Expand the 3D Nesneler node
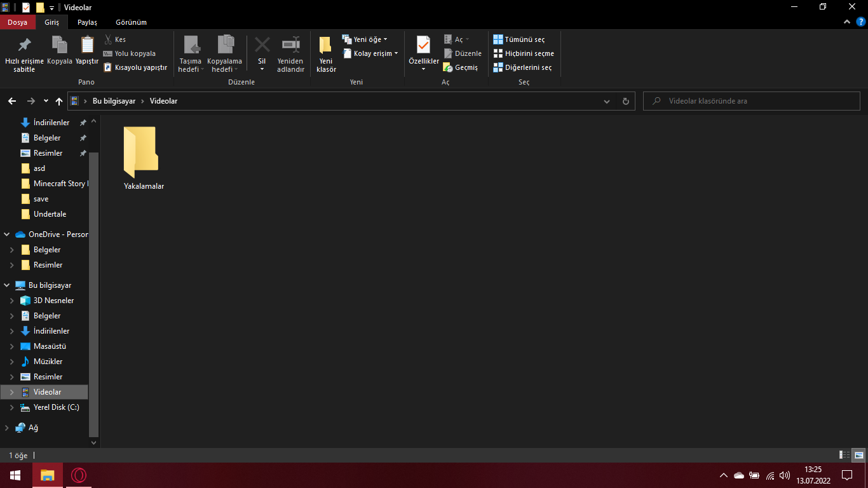 tap(11, 301)
